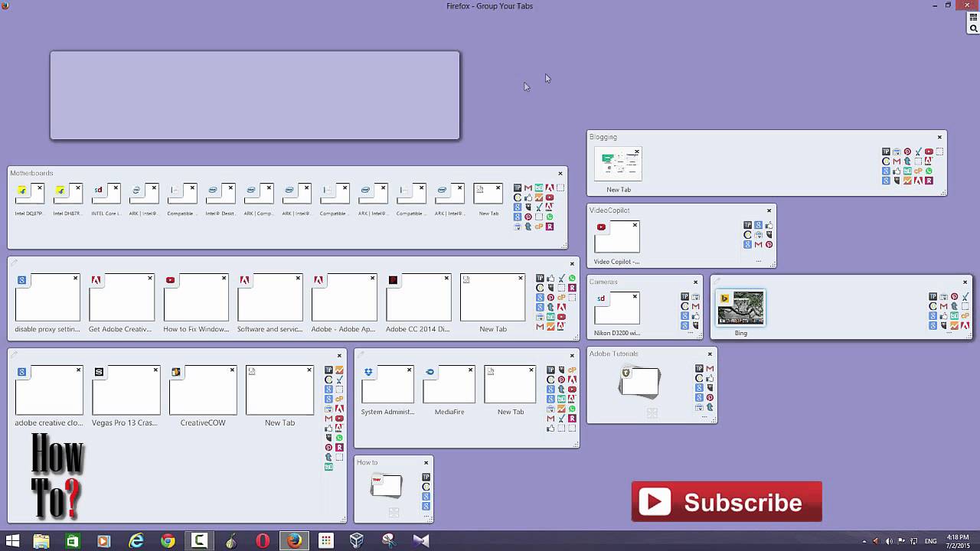Screen dimensions: 980x551
Task: Open Nikon D3200 tab thumbnail
Action: [616, 308]
